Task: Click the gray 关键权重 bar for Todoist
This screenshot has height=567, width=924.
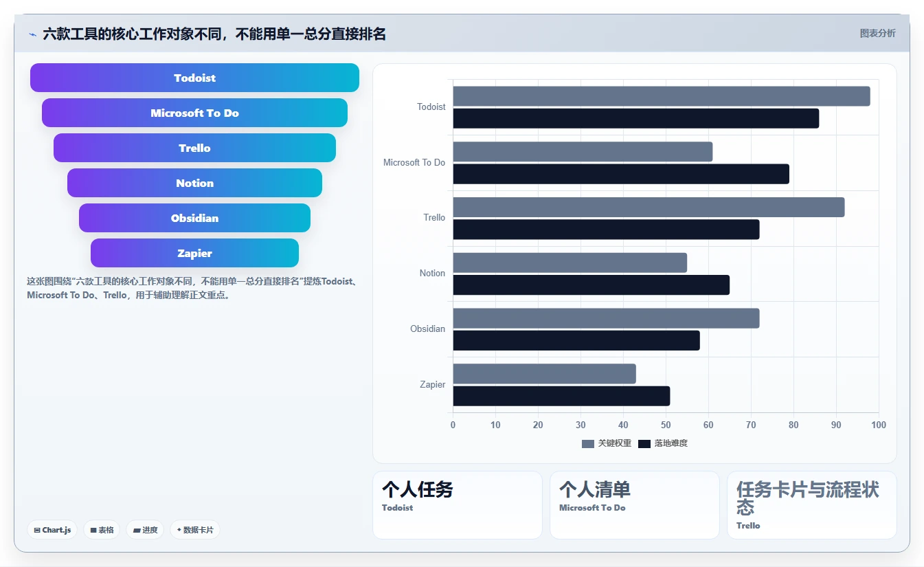Action: tap(661, 96)
